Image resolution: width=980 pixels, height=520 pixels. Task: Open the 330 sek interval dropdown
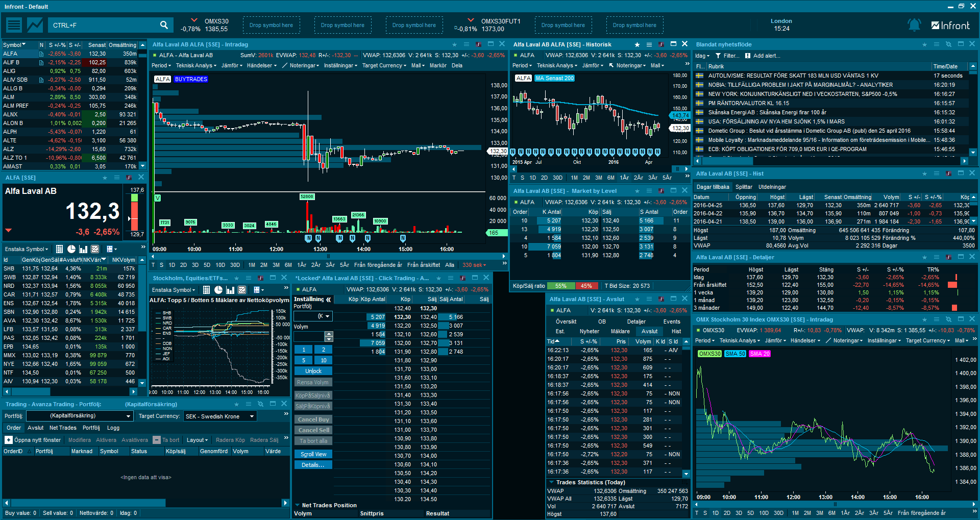pos(474,265)
